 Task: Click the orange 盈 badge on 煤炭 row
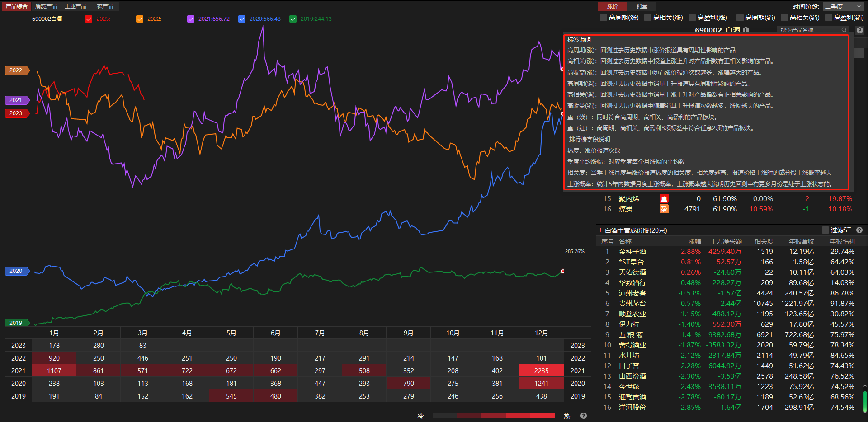pyautogui.click(x=664, y=209)
